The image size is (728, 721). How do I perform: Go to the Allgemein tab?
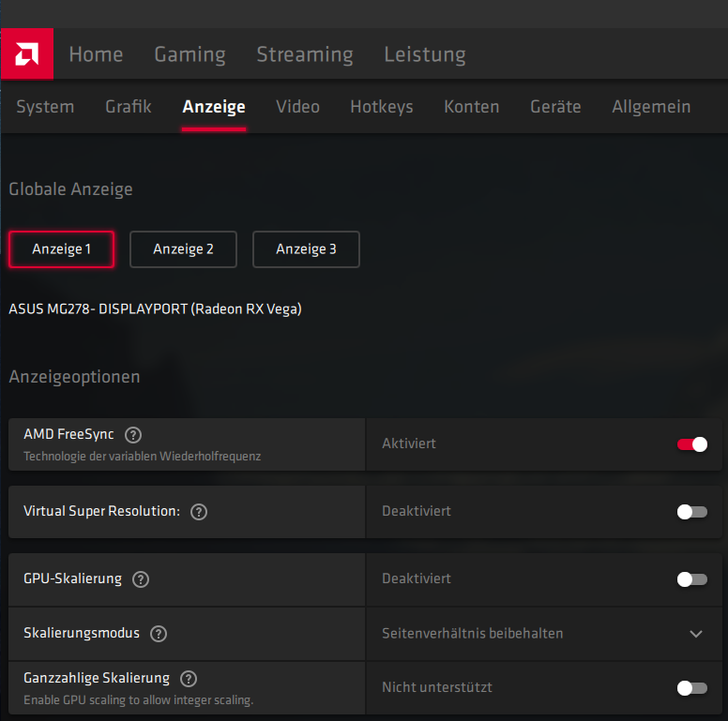coord(651,107)
